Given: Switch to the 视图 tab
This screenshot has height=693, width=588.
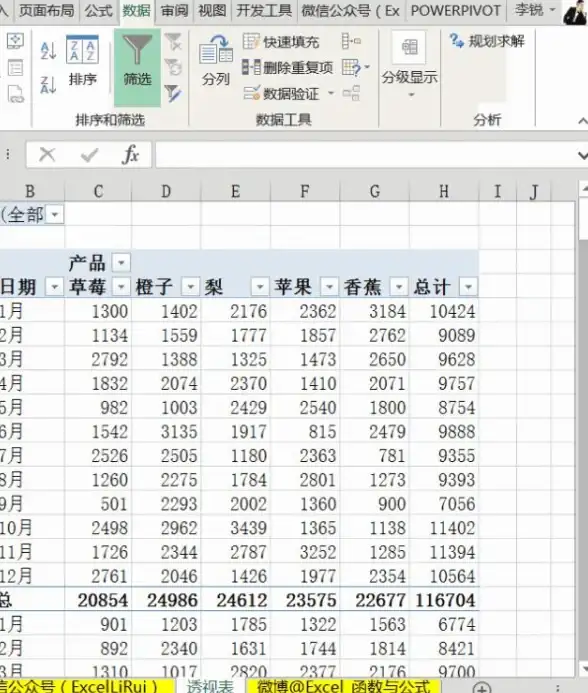Looking at the screenshot, I should coord(212,10).
